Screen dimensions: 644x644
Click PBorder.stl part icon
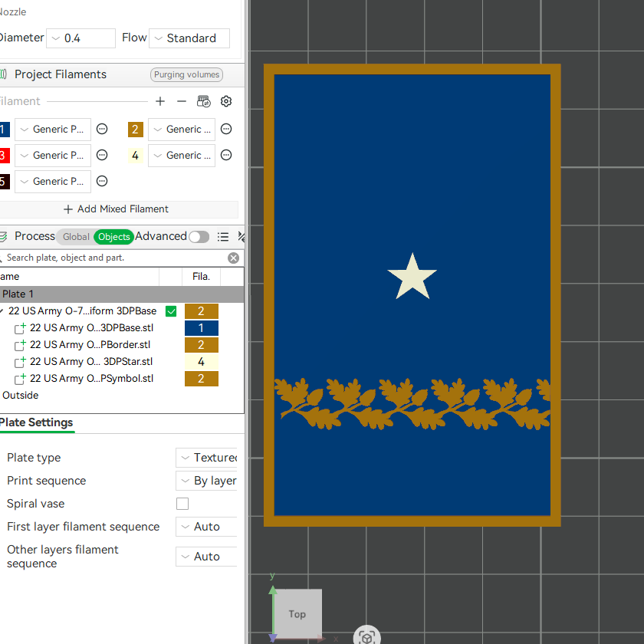pyautogui.click(x=20, y=346)
